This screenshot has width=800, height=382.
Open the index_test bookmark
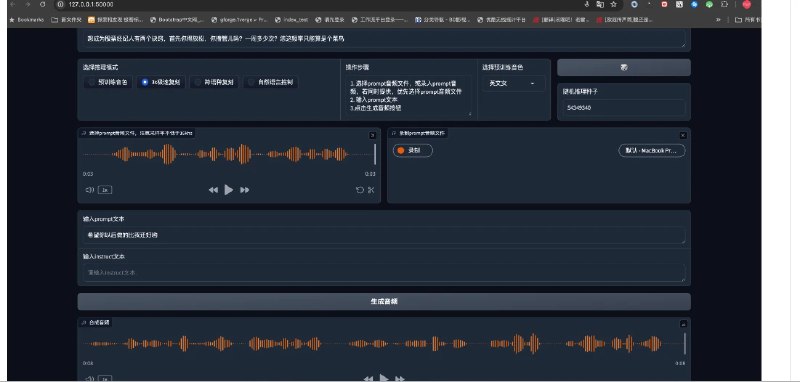(x=291, y=20)
